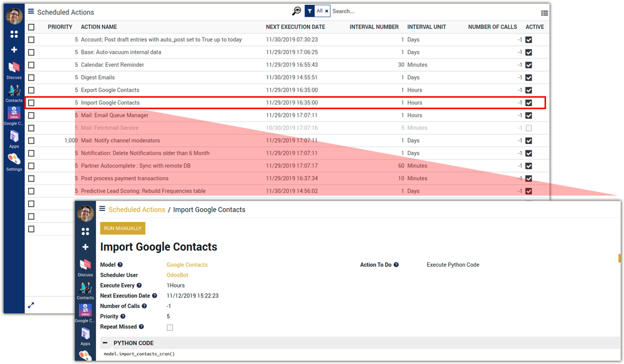Open the four-dot app grid in the lower sidebar

85,231
